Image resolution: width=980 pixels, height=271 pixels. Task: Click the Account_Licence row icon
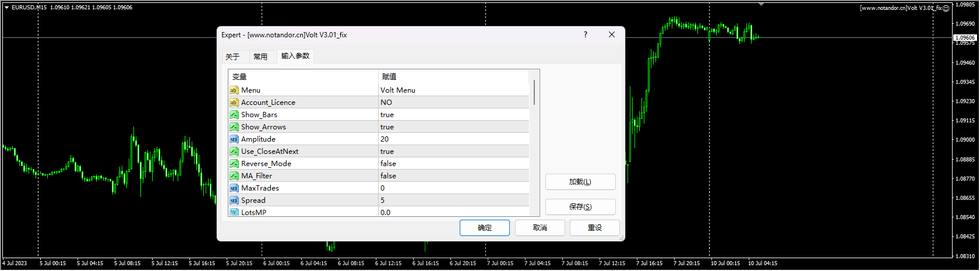coord(234,103)
